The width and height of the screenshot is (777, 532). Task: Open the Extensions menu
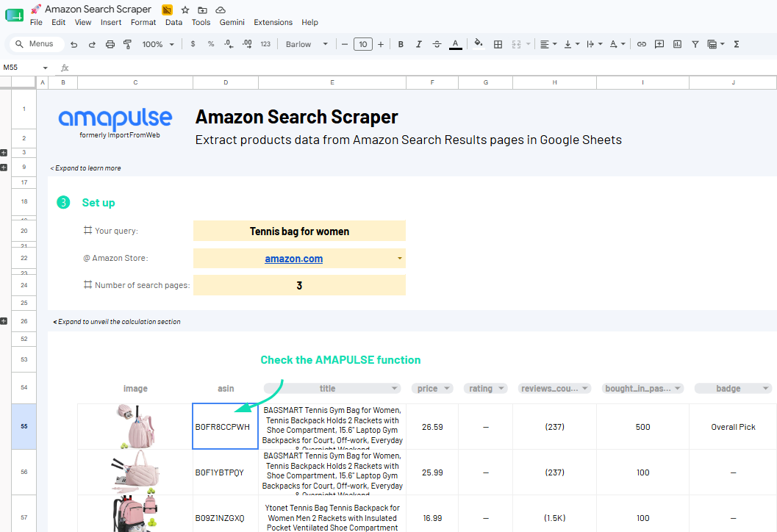pyautogui.click(x=273, y=22)
